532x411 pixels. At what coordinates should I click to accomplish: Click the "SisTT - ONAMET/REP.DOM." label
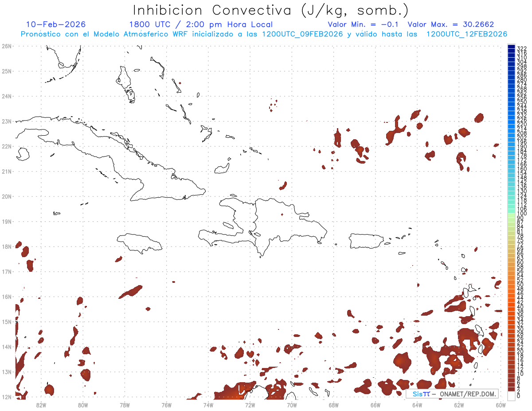452,394
